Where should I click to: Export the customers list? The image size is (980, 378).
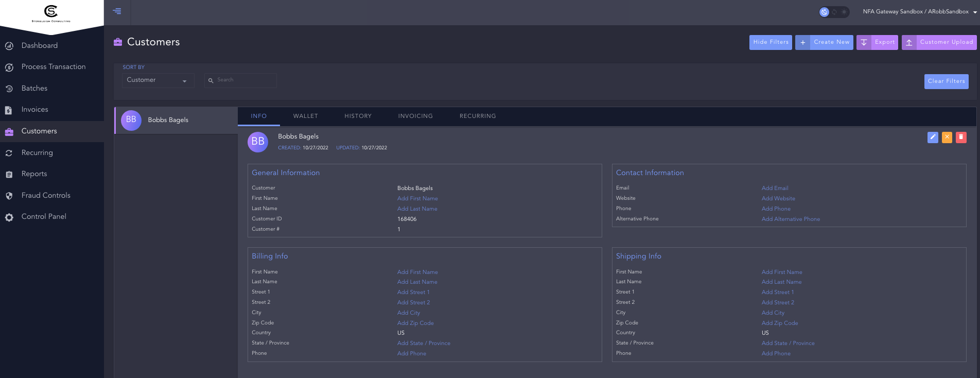click(877, 42)
